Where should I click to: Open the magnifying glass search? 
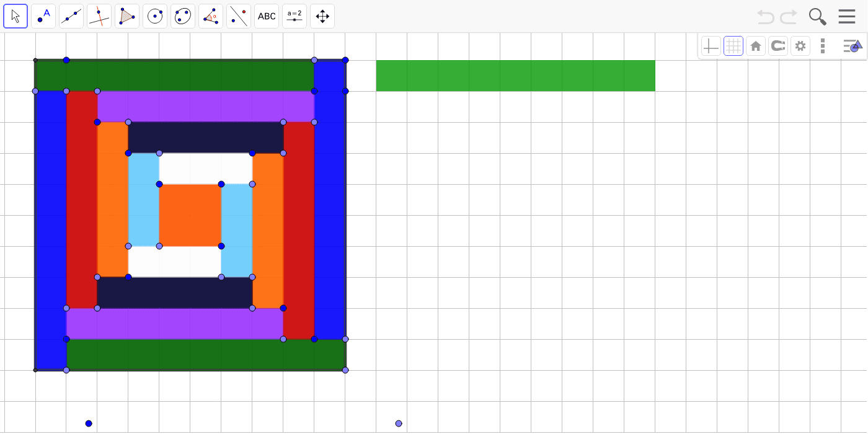(818, 17)
